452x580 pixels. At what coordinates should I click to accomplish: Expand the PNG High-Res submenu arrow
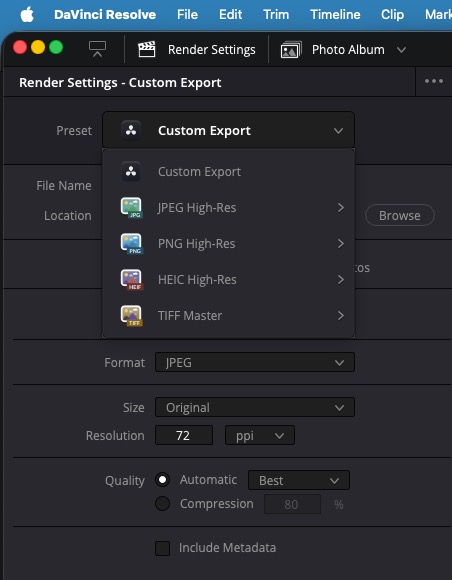pos(341,243)
